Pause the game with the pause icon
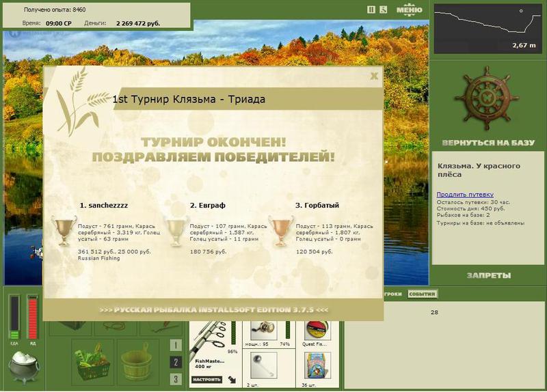 point(371,10)
